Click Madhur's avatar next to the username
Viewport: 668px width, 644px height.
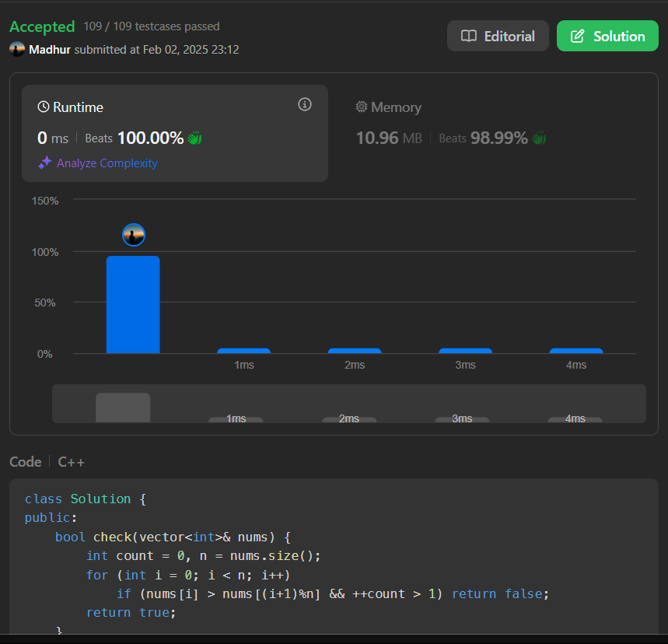17,50
